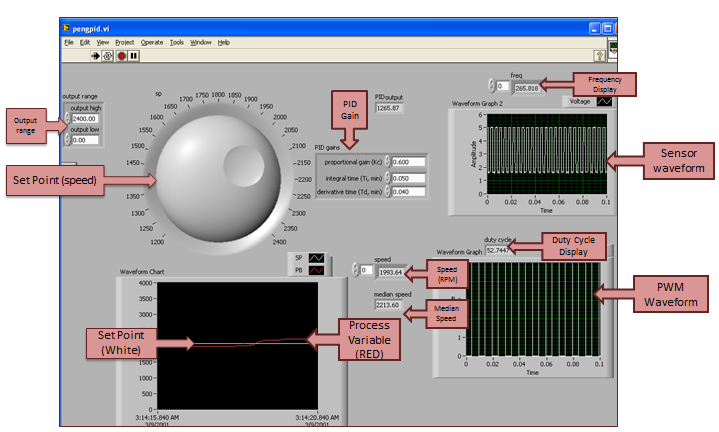Click the PIDoutput indicator showing 1265.87
Screen dimensions: 719x432
pos(388,108)
